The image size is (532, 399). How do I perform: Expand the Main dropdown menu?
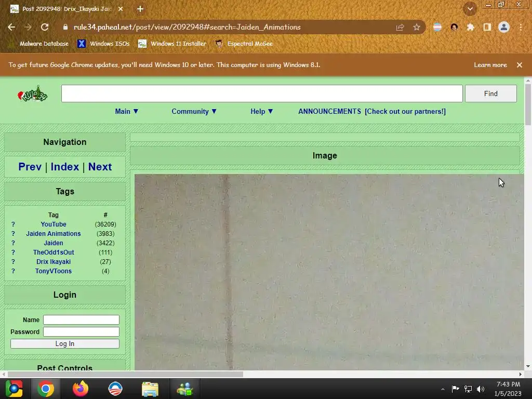[x=127, y=111]
